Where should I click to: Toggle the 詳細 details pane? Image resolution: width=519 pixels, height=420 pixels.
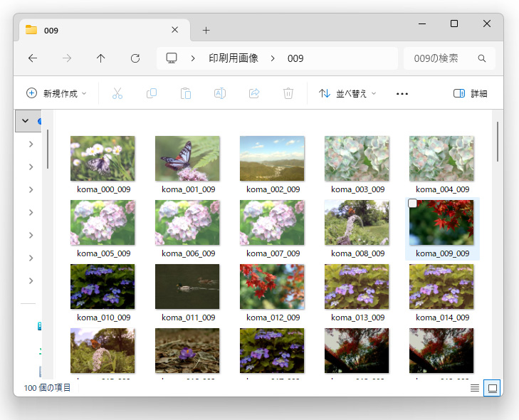pyautogui.click(x=471, y=94)
